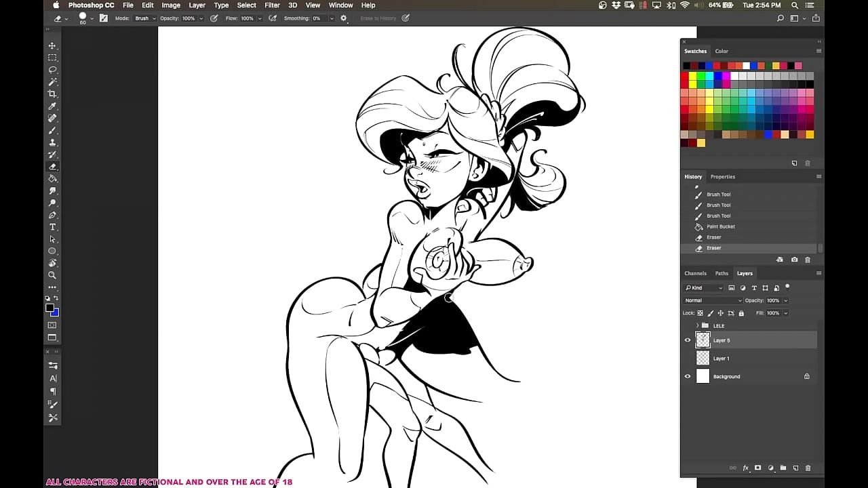Open smoothing options gear icon
868x488 pixels.
pyautogui.click(x=344, y=18)
